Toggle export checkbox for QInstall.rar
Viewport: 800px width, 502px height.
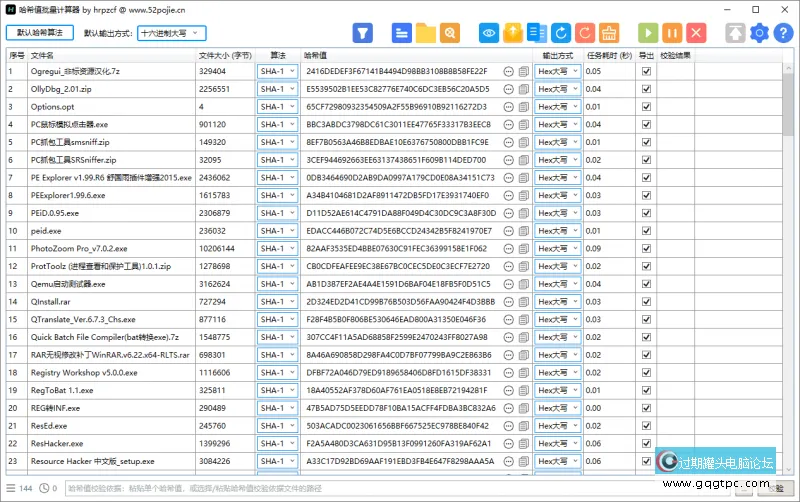click(646, 302)
